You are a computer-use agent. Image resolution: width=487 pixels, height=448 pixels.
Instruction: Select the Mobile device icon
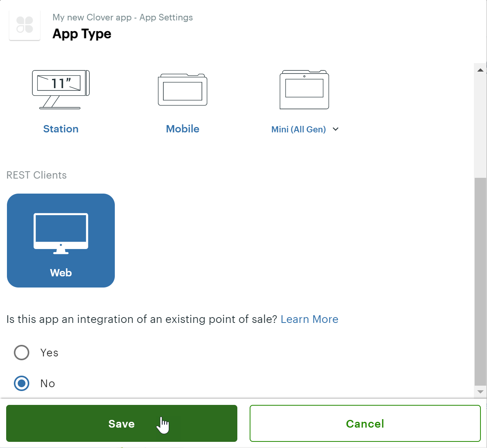click(x=183, y=90)
